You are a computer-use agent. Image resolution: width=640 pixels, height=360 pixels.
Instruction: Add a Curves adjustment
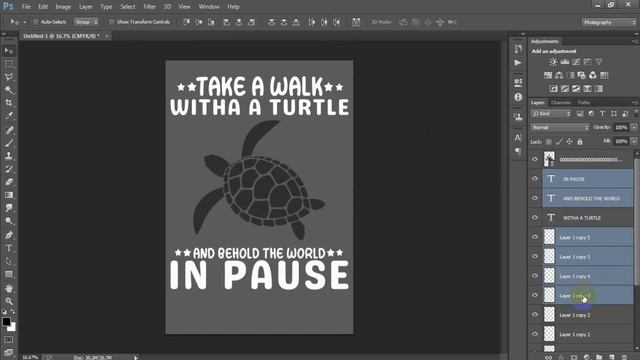tap(576, 62)
